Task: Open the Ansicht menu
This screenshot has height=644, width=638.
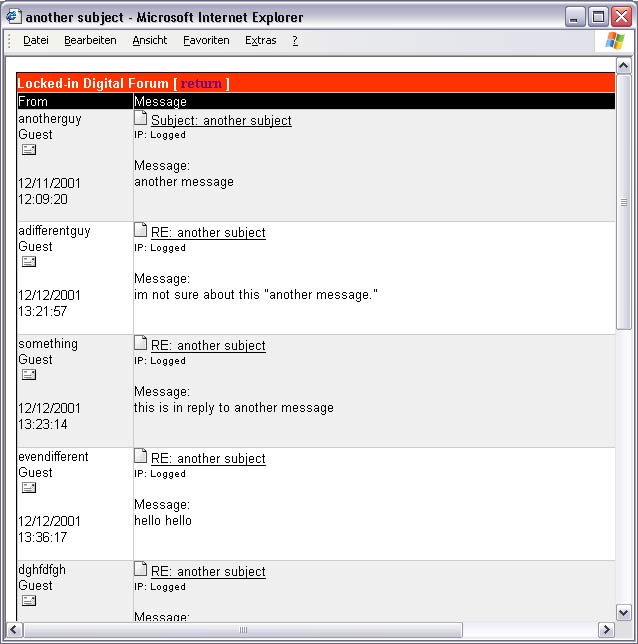Action: pos(150,40)
